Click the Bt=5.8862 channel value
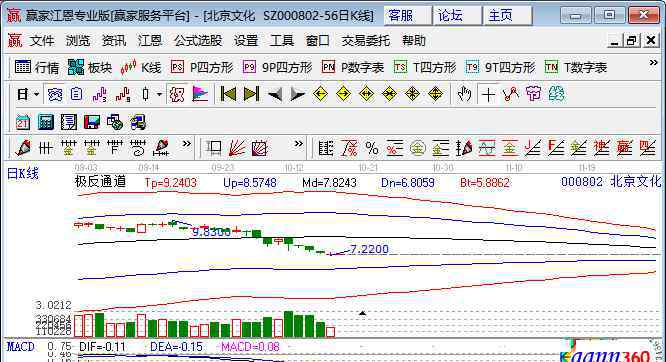The width and height of the screenshot is (666, 362). coord(485,183)
